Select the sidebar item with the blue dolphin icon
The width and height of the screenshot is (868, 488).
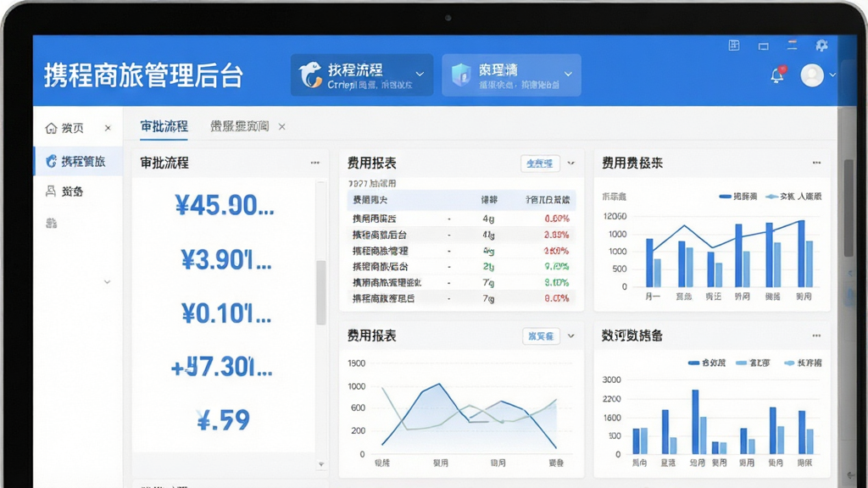click(x=78, y=161)
